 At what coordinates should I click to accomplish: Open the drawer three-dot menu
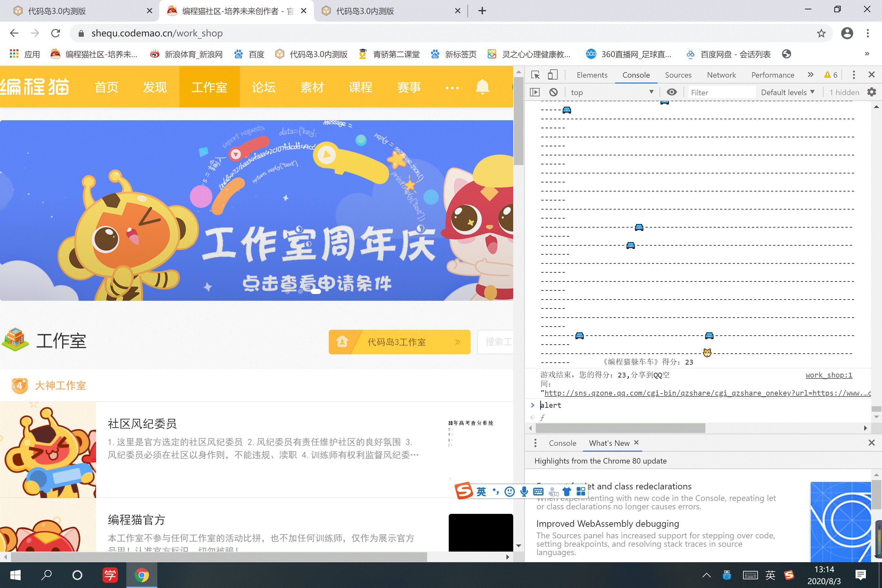[535, 443]
